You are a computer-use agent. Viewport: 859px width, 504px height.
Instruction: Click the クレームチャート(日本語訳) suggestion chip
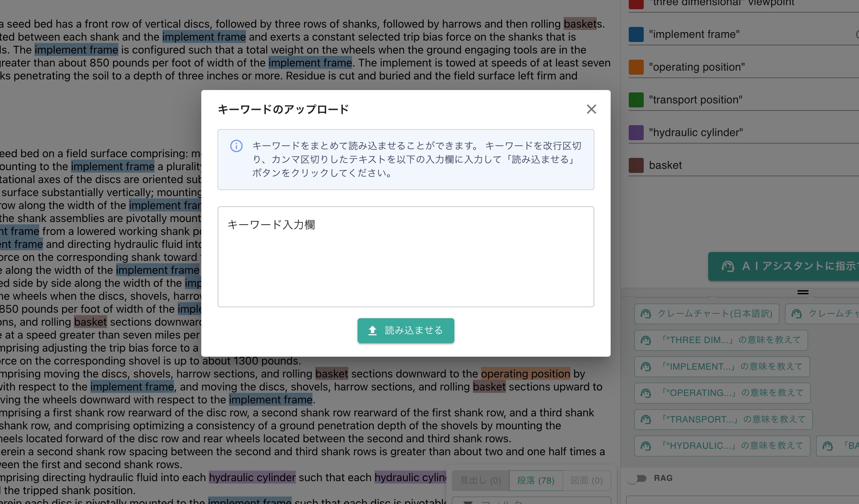pyautogui.click(x=707, y=314)
